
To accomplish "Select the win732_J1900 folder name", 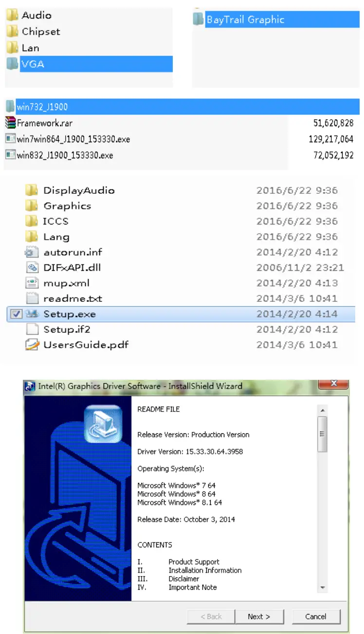I will (x=42, y=107).
